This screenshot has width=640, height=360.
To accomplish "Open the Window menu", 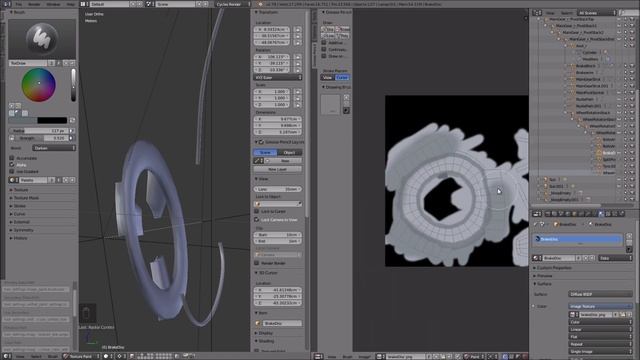I will 53,4.
